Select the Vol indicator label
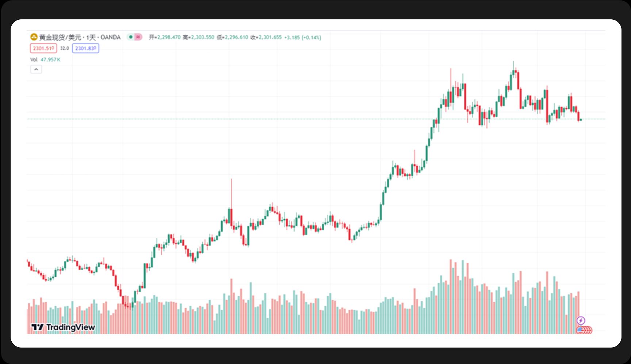631x364 pixels. coord(34,60)
